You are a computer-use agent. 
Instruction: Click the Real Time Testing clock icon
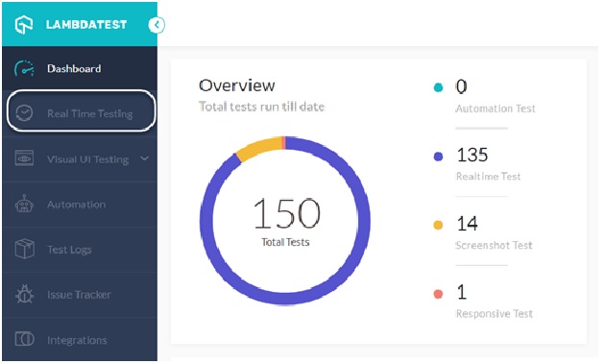pos(24,113)
